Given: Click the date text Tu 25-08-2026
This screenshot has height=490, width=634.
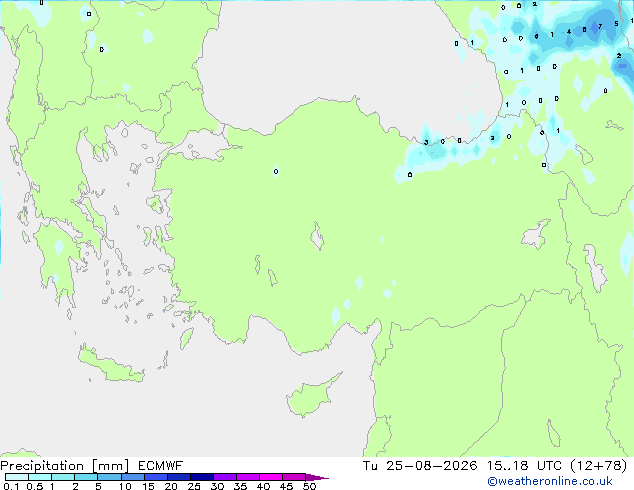Looking at the screenshot, I should point(420,466).
